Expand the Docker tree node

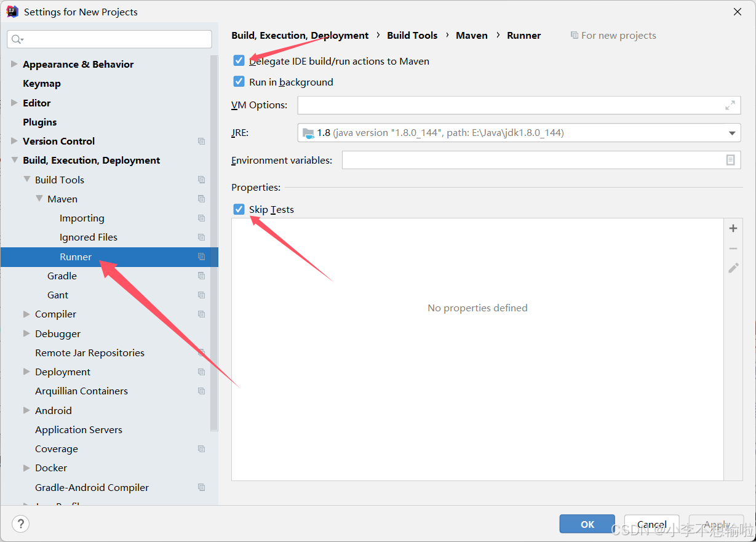(x=26, y=468)
